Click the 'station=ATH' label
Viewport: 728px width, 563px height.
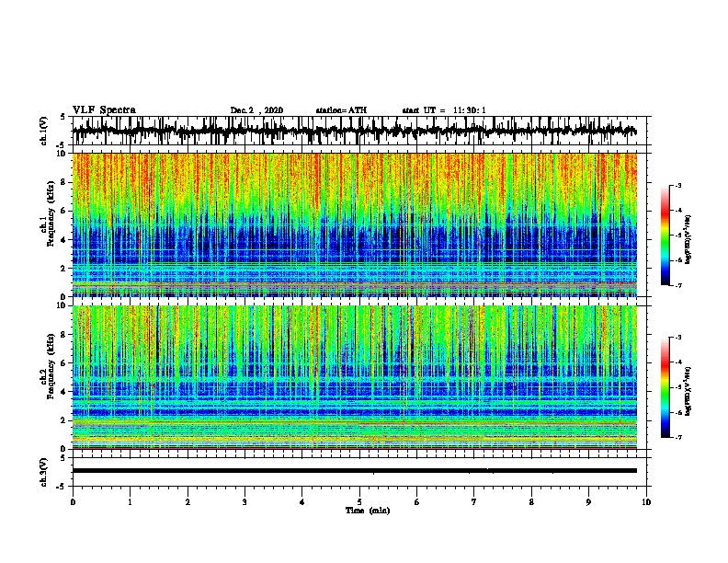(x=341, y=110)
